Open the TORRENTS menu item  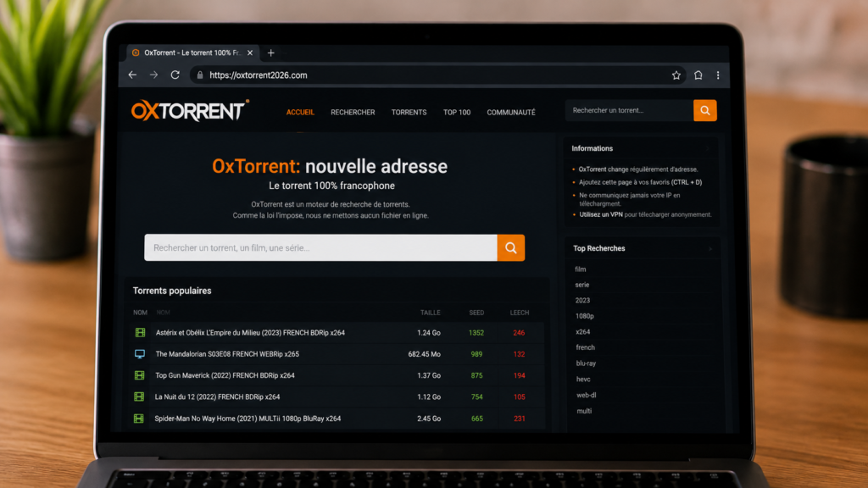409,113
